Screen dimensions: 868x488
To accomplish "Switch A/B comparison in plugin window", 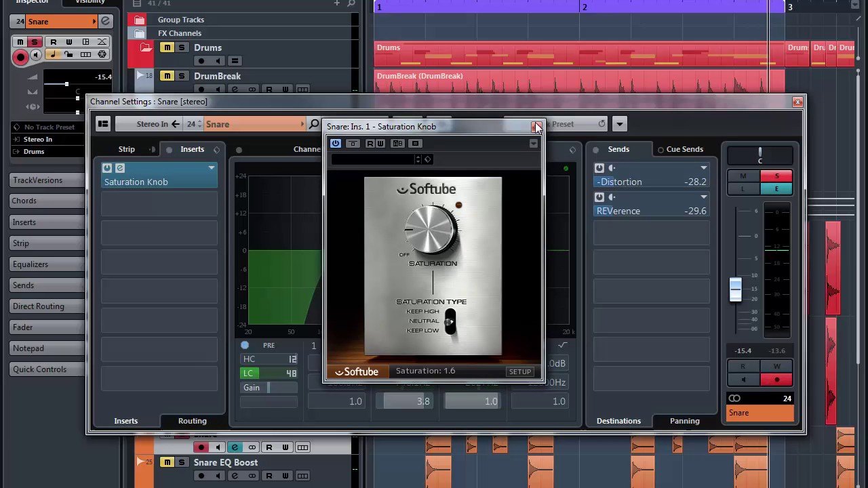I will [398, 144].
